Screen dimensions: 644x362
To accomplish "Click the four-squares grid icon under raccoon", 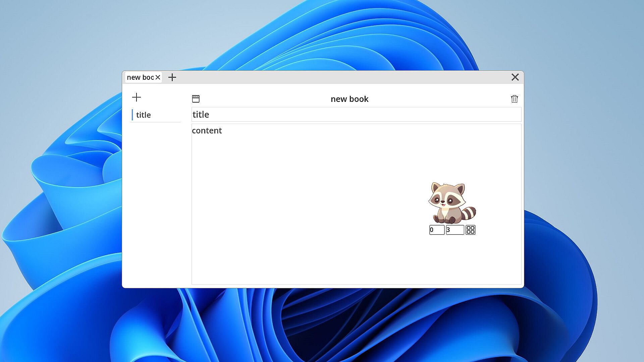I will point(470,230).
